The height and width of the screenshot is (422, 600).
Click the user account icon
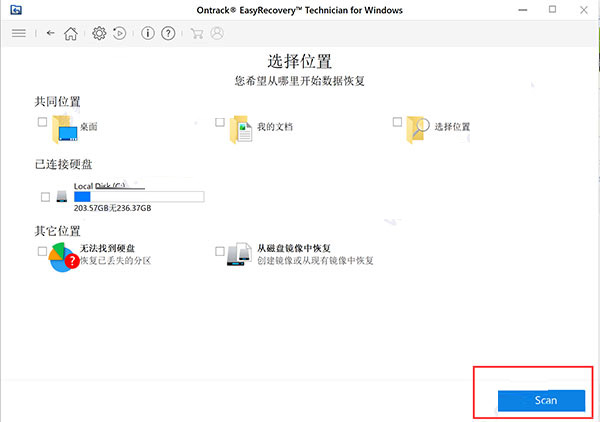pyautogui.click(x=217, y=33)
